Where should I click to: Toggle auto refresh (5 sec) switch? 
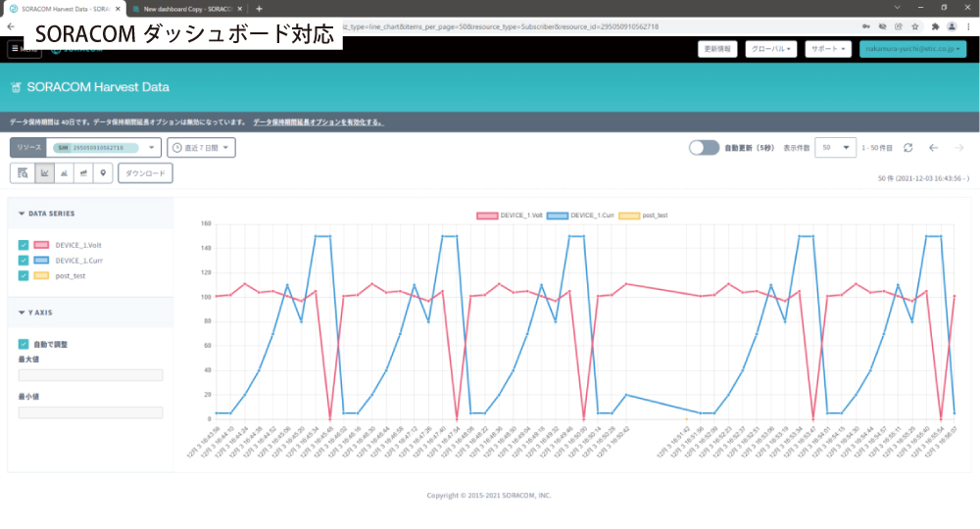(x=704, y=148)
